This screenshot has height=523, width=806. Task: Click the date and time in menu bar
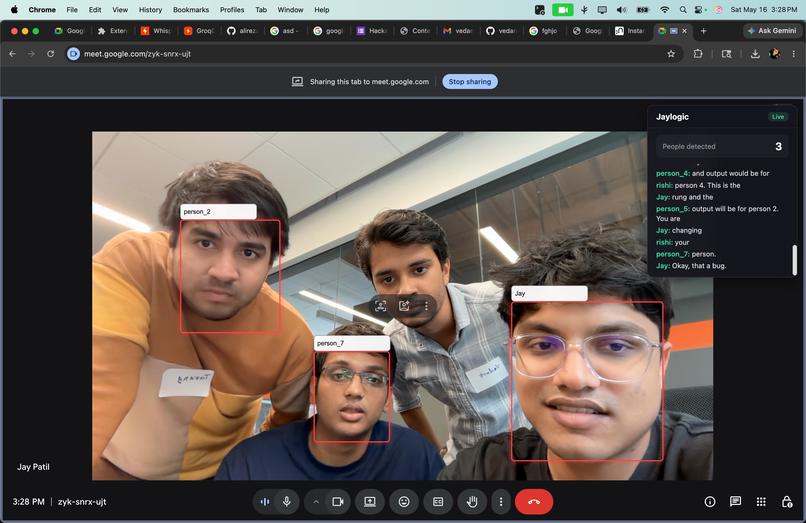(x=764, y=9)
